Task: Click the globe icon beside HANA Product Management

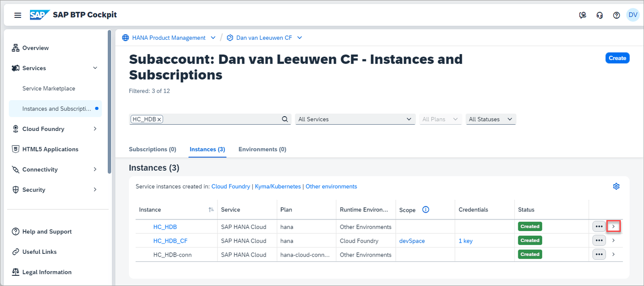Action: 125,38
